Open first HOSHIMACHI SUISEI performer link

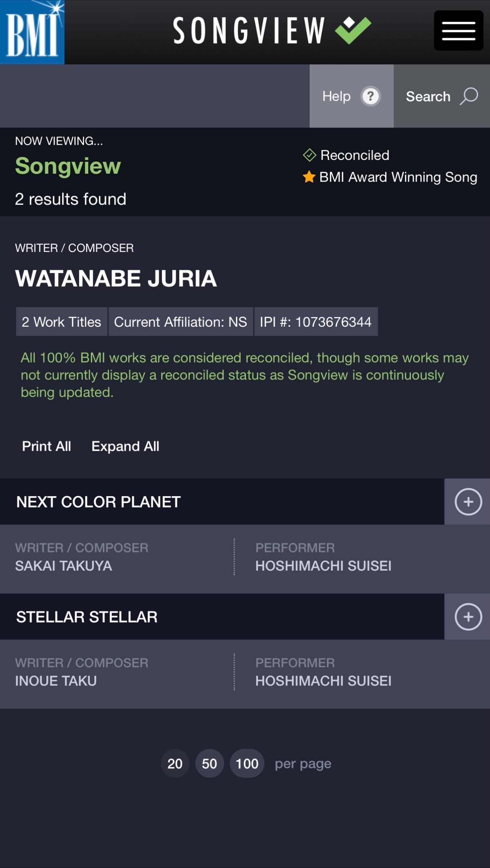(323, 566)
